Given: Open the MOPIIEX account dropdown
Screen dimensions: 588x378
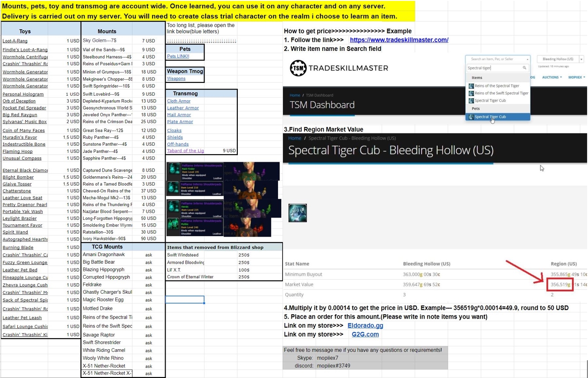Looking at the screenshot, I should pyautogui.click(x=576, y=77).
